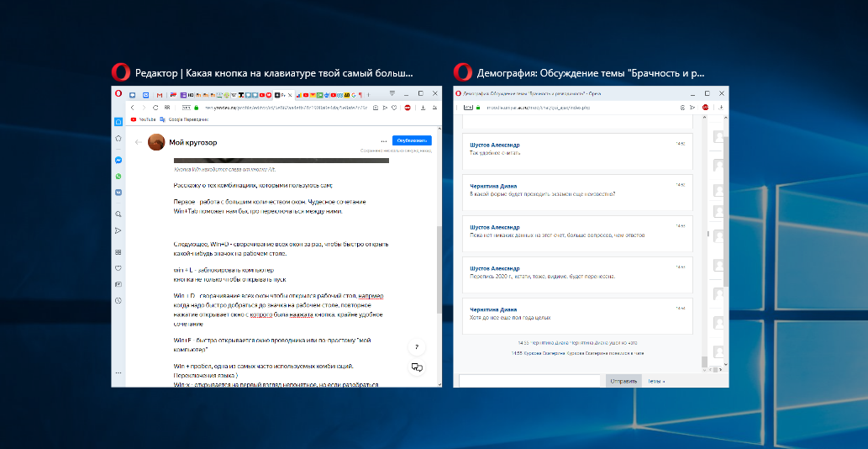Click the yandex URL field in editor window

pos(286,108)
